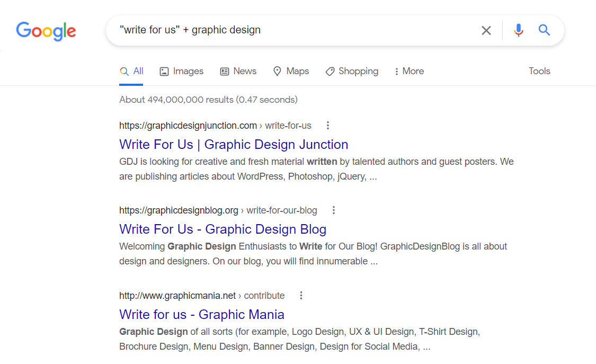This screenshot has width=596, height=364.
Task: Switch to the All results tab
Action: tap(131, 70)
